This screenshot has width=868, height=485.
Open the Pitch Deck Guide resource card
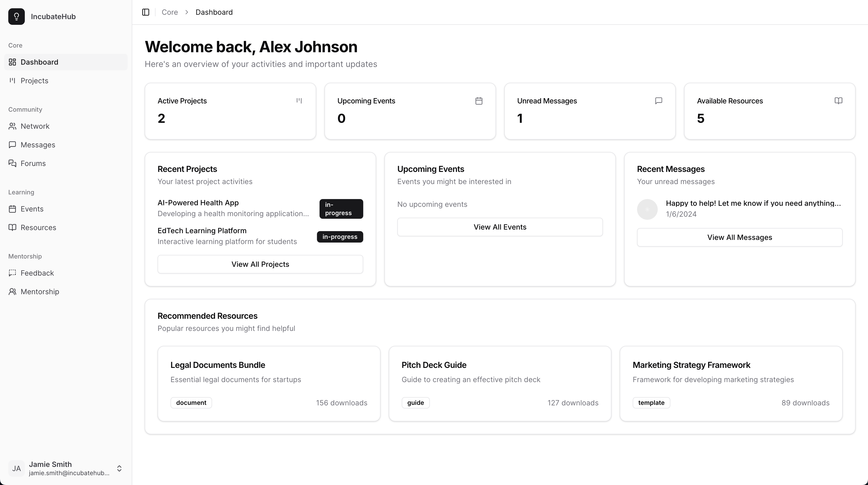[x=500, y=383]
